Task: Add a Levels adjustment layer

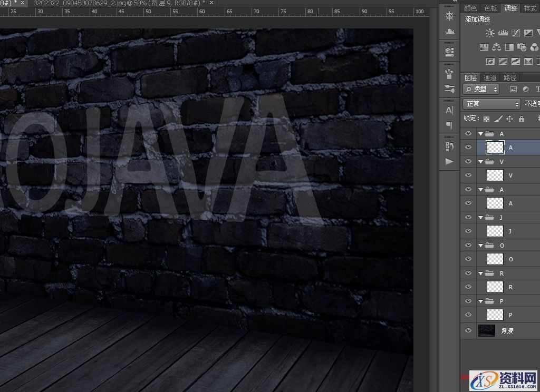Action: [x=503, y=33]
